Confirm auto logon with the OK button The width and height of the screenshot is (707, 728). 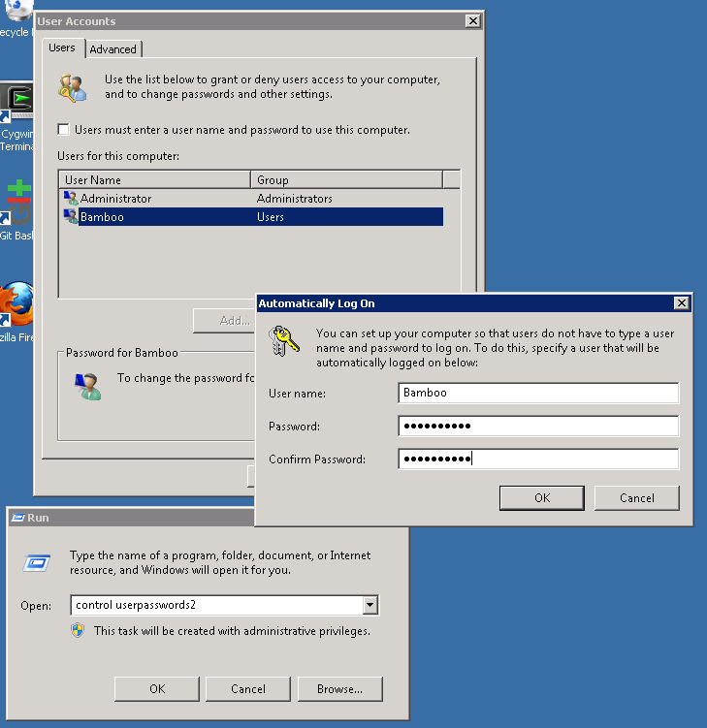pos(541,497)
